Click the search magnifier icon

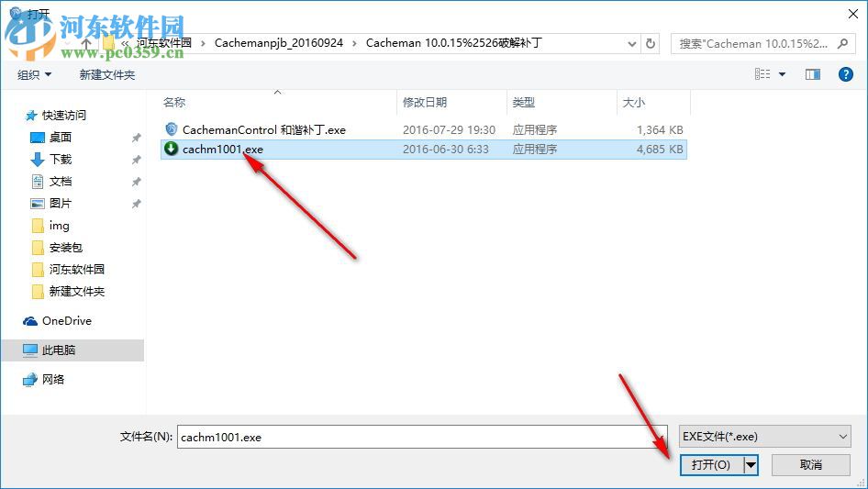pos(842,43)
